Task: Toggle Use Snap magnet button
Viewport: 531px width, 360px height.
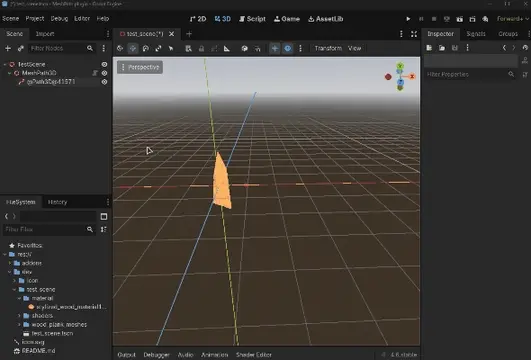Action: coord(257,48)
